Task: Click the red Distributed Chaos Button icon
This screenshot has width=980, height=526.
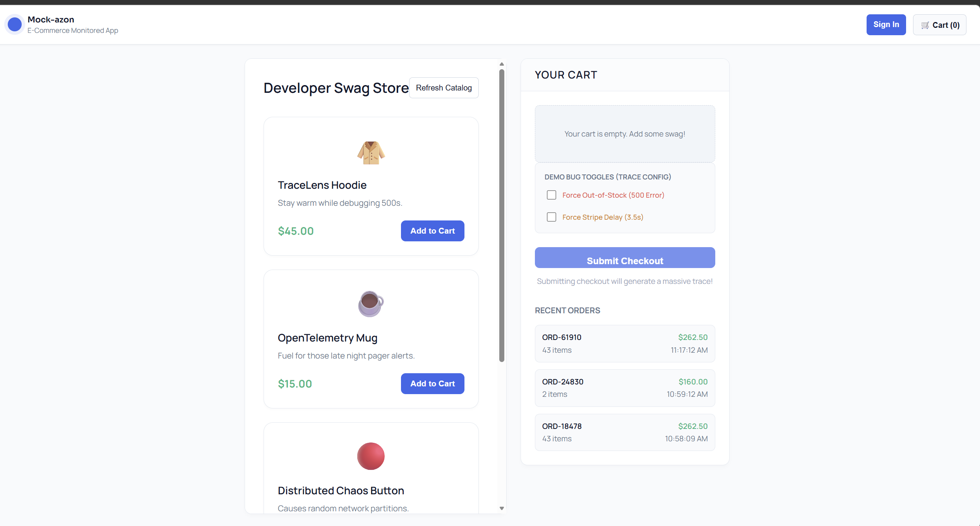Action: [x=371, y=456]
